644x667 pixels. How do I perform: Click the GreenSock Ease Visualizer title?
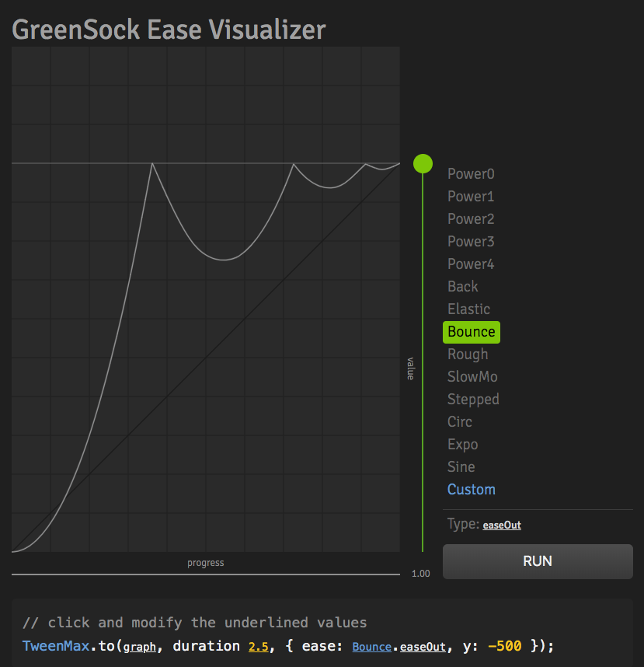(169, 30)
